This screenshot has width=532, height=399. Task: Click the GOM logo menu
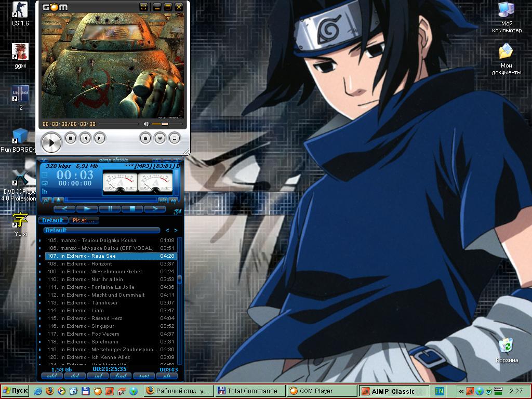(x=55, y=7)
